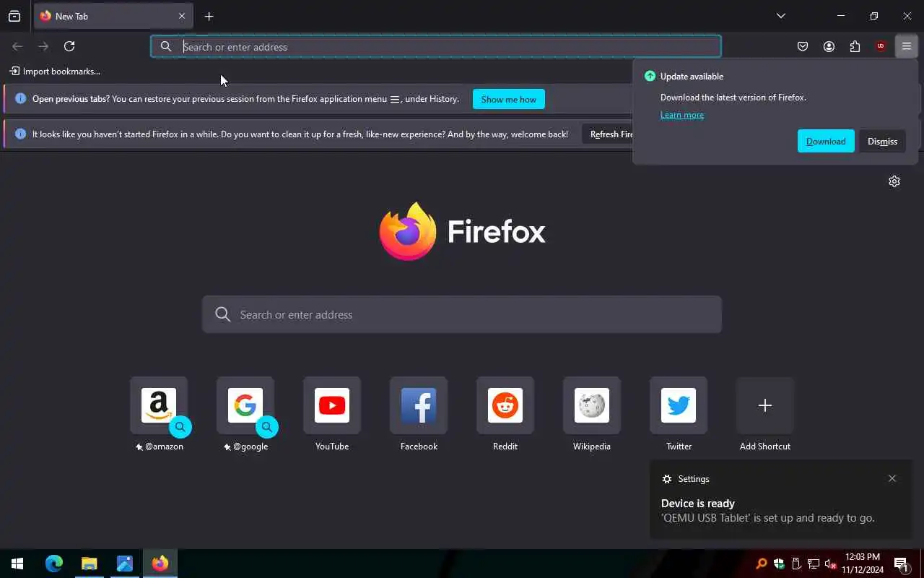This screenshot has width=924, height=578.
Task: Open the Firefox hamburger application menu
Action: click(907, 46)
